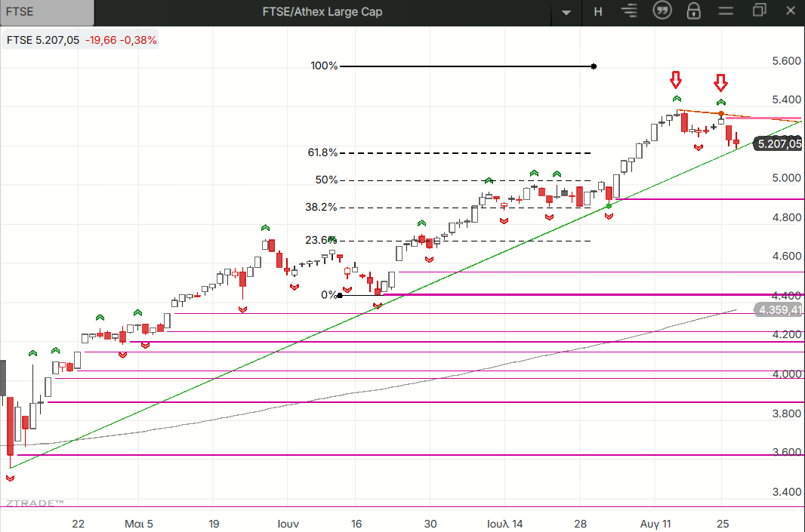
Task: Click the FTSE/Athex Large Cap title
Action: [x=322, y=12]
